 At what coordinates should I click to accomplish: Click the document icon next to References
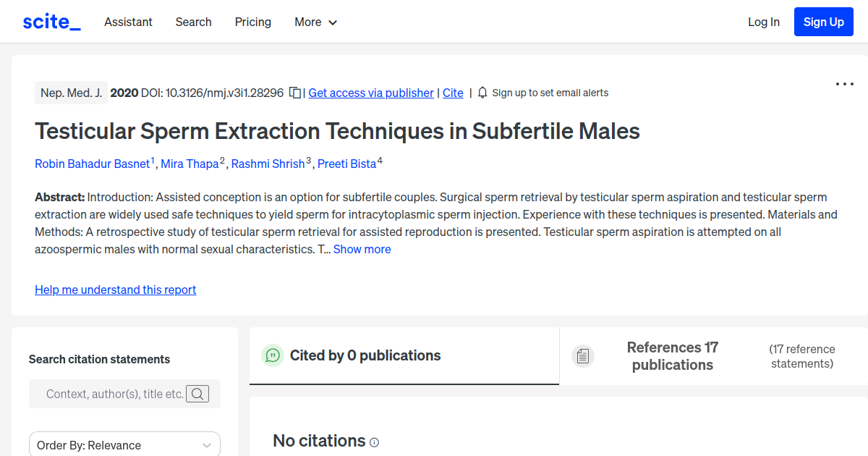[583, 355]
